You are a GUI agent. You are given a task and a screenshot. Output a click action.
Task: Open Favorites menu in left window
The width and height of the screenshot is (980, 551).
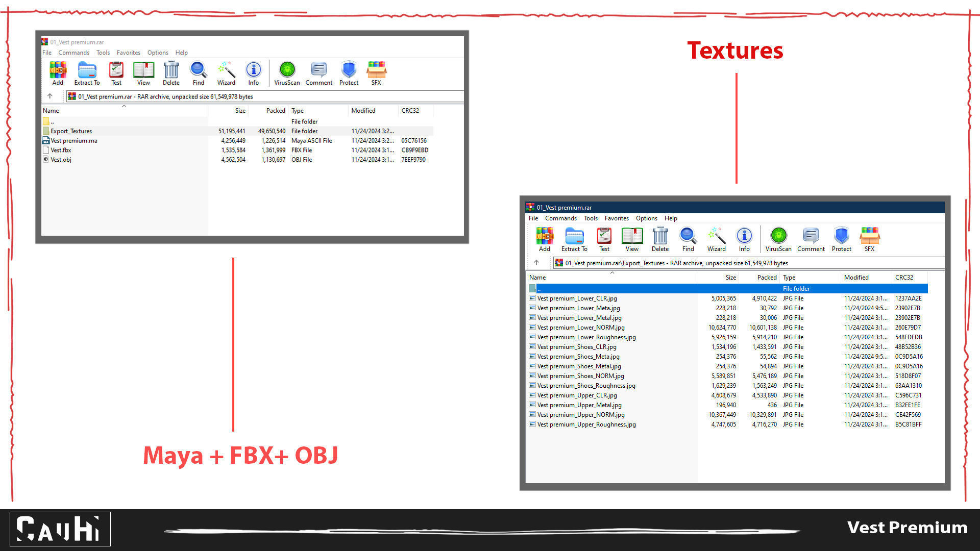(x=128, y=53)
